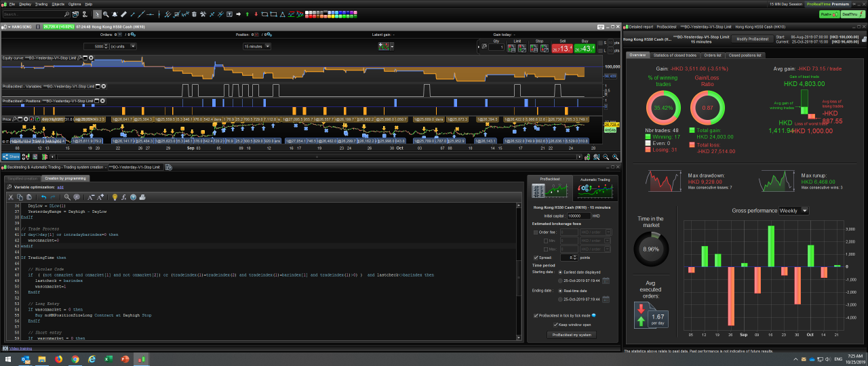
Task: Open the Video training link
Action: tap(20, 348)
